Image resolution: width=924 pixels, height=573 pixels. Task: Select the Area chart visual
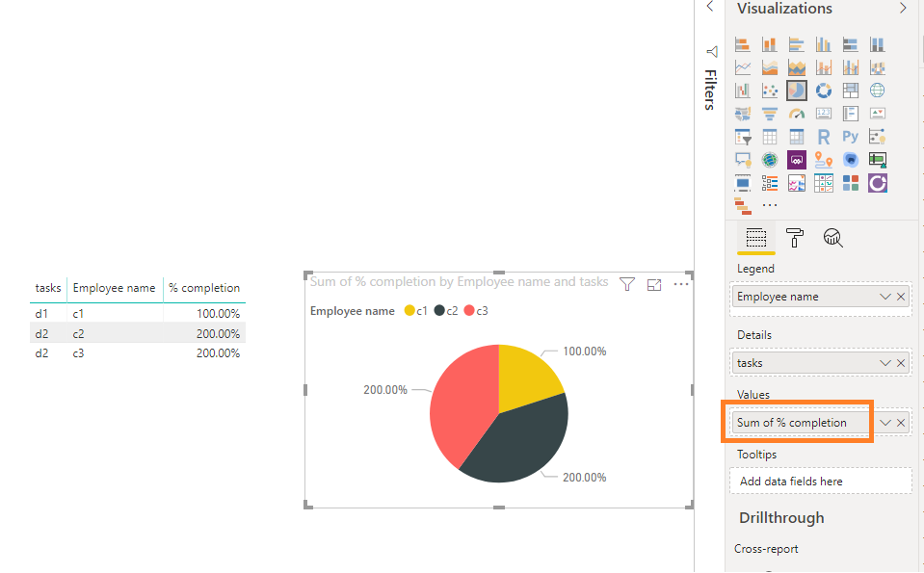pyautogui.click(x=769, y=67)
